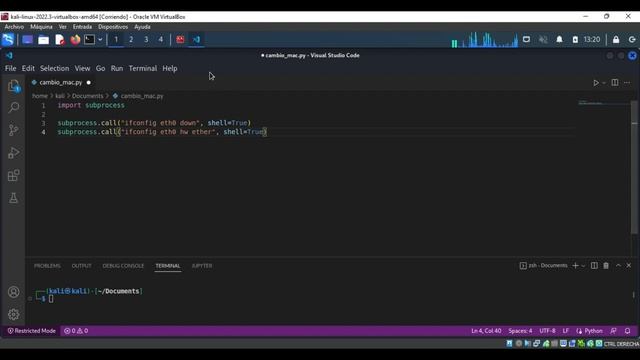Maximize the panel with chevron up

(618, 266)
